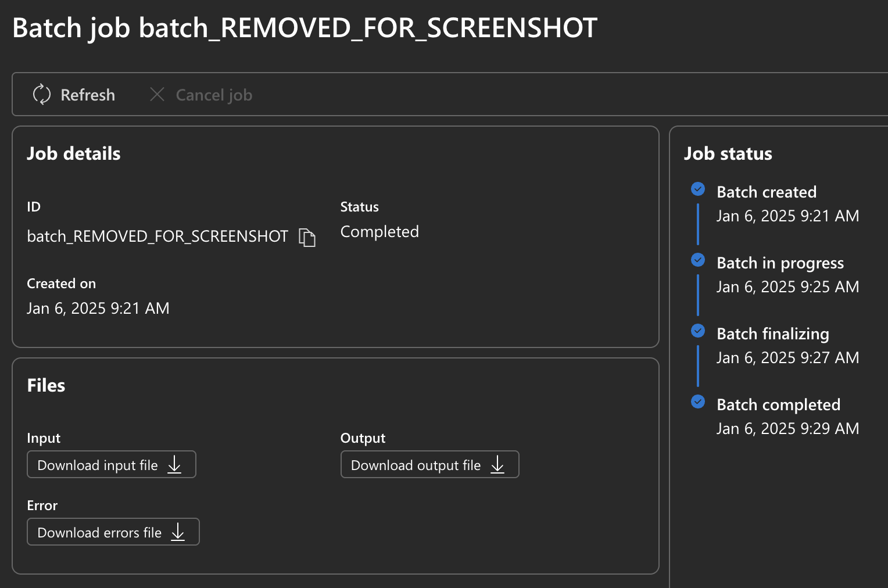The image size is (888, 588).
Task: Click the download arrow for errors file
Action: [x=178, y=532]
